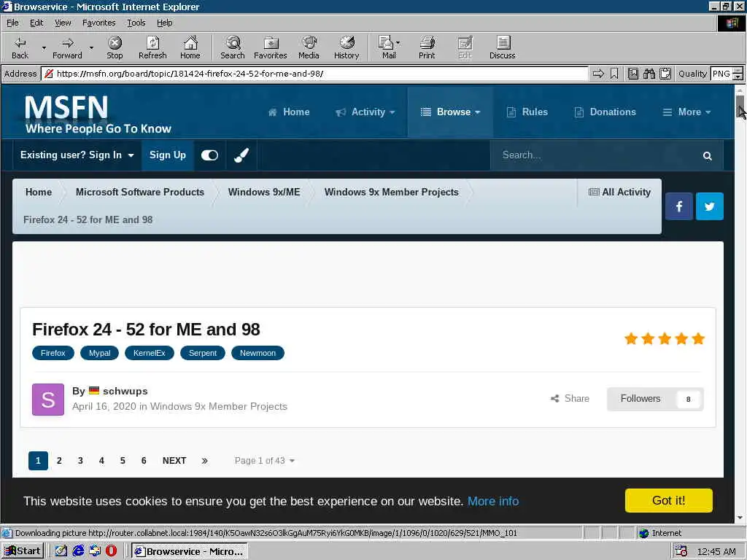Expand the Browse navigation menu
747x560 pixels.
coord(450,112)
